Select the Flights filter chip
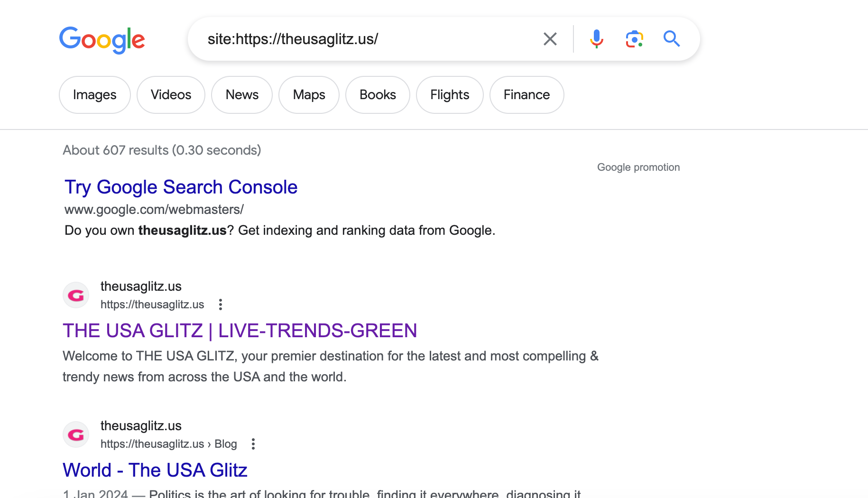This screenshot has width=868, height=498. tap(449, 94)
